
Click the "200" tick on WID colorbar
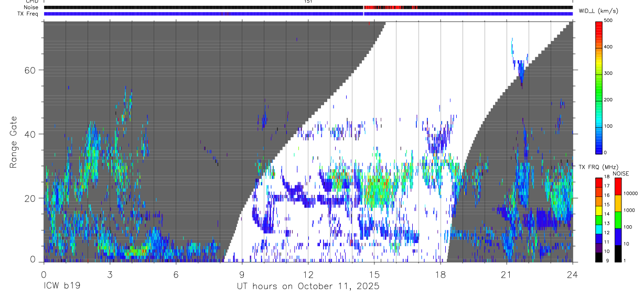pos(608,100)
